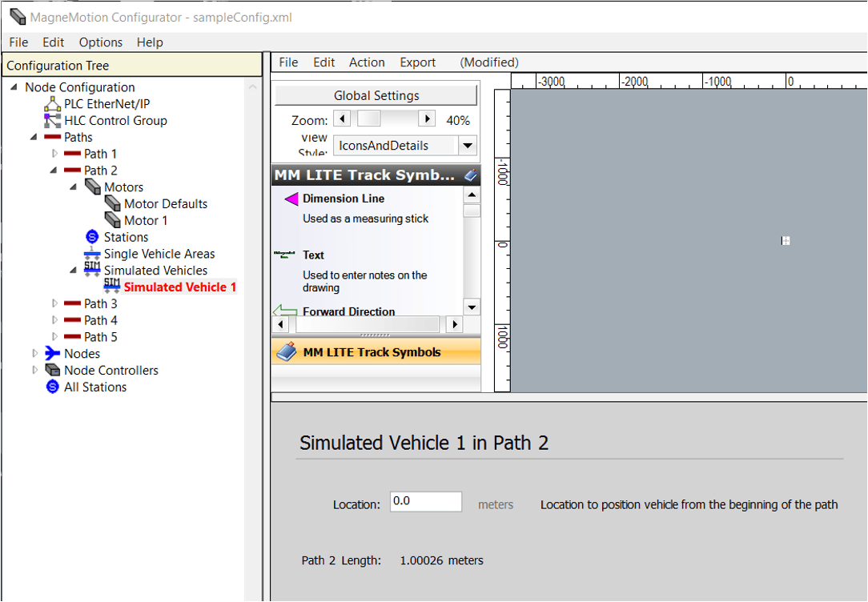Screen dimensions: 868x602
Task: Click the stencil vertical scrollbar thumb
Action: (x=472, y=211)
